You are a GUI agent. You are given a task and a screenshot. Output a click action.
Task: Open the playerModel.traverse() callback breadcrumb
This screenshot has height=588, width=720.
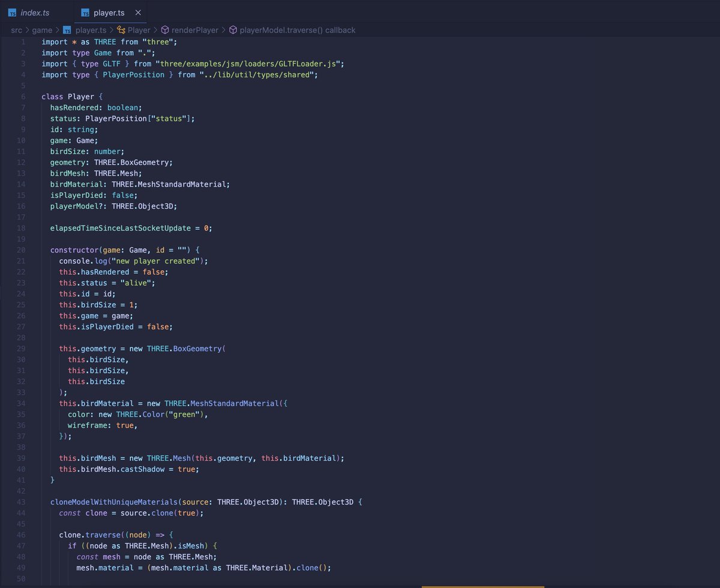298,30
